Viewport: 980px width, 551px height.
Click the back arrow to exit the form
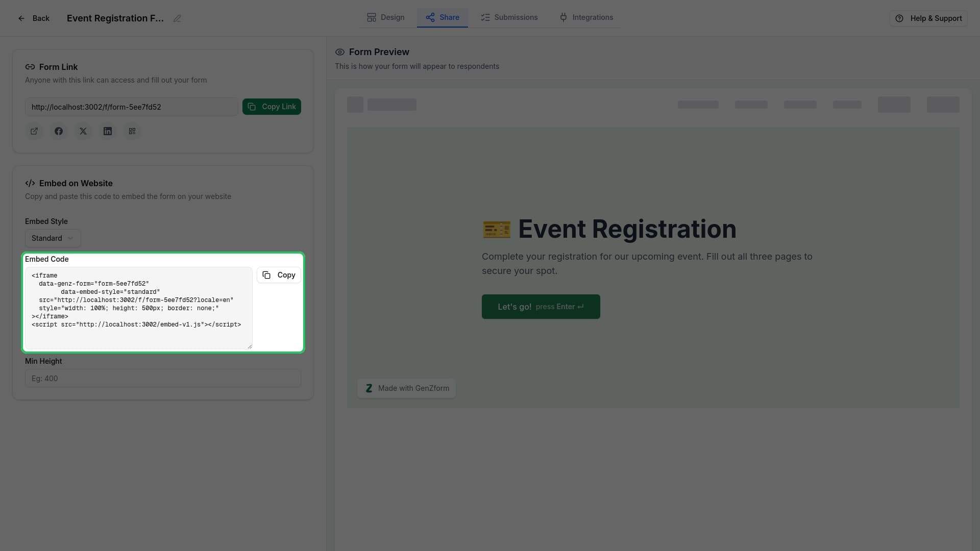pos(21,18)
